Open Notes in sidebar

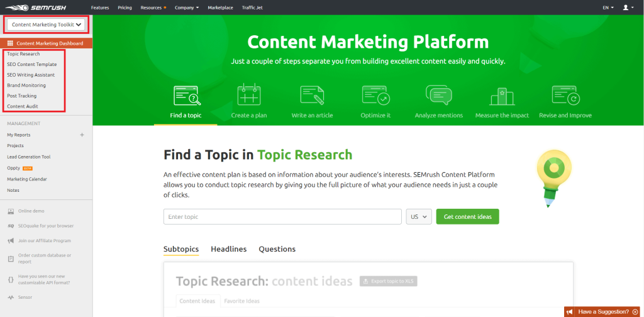coord(13,190)
